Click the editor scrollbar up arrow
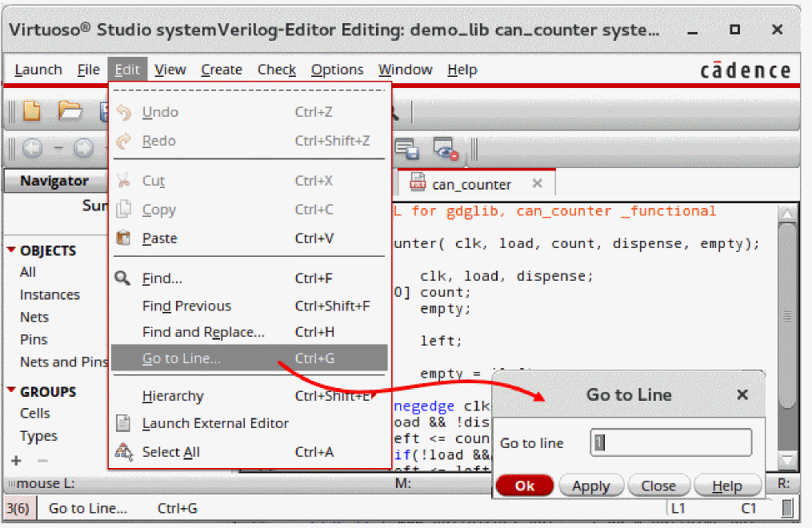This screenshot has height=528, width=812. pos(787,213)
